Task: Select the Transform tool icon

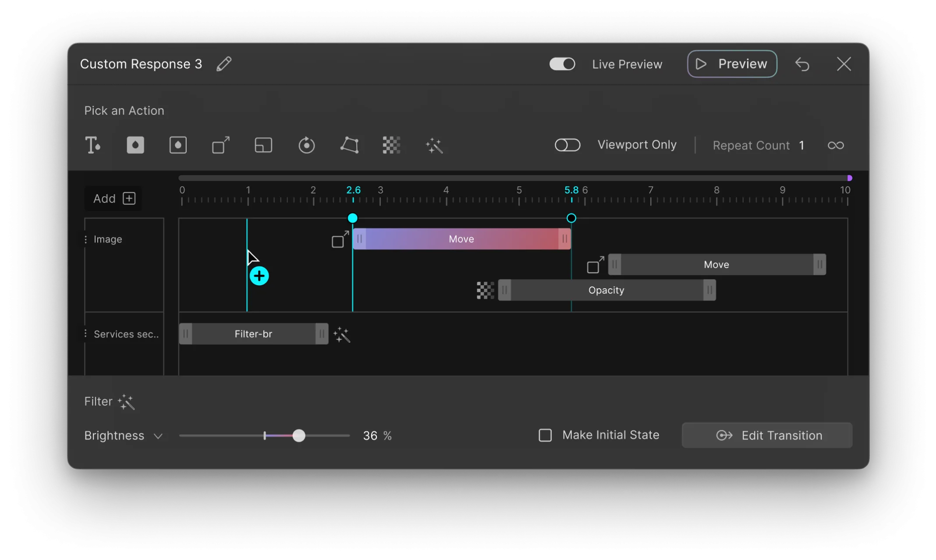Action: point(221,145)
